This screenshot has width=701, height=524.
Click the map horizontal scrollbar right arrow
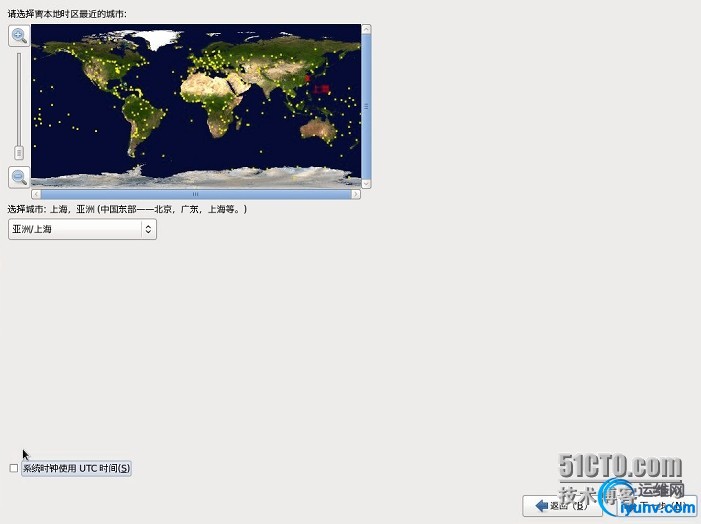click(x=355, y=194)
